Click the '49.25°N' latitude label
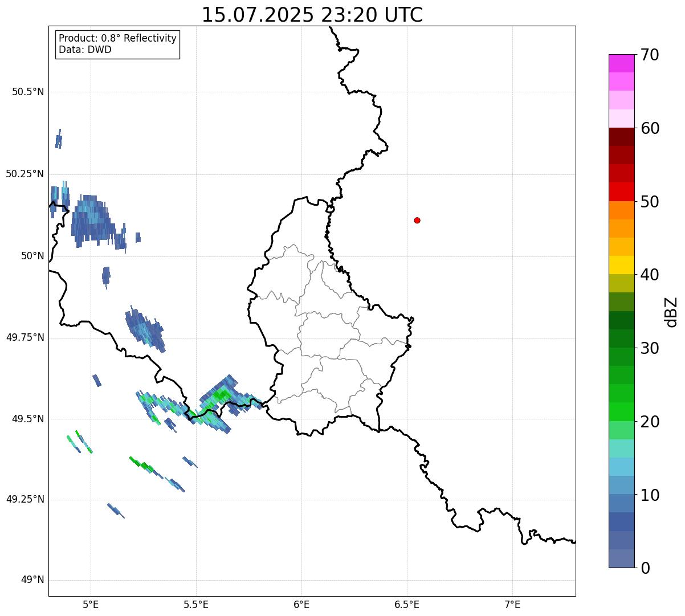Viewport: 685px width, 616px height. click(x=25, y=499)
